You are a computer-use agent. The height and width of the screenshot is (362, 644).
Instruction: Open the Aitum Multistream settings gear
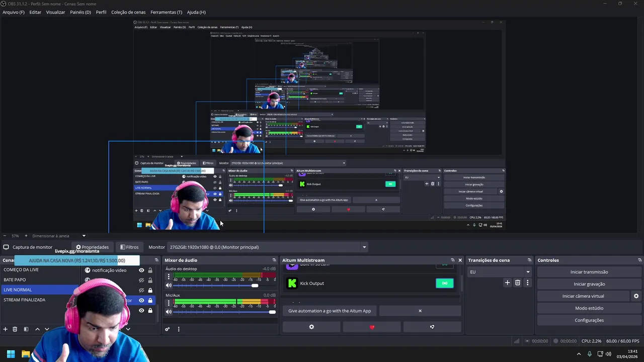tap(311, 327)
